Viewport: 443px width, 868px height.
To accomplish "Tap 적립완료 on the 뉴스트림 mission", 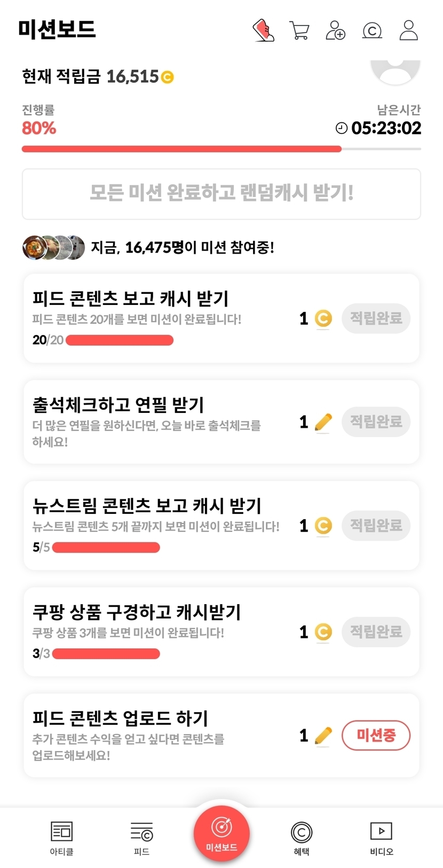I will tap(376, 526).
